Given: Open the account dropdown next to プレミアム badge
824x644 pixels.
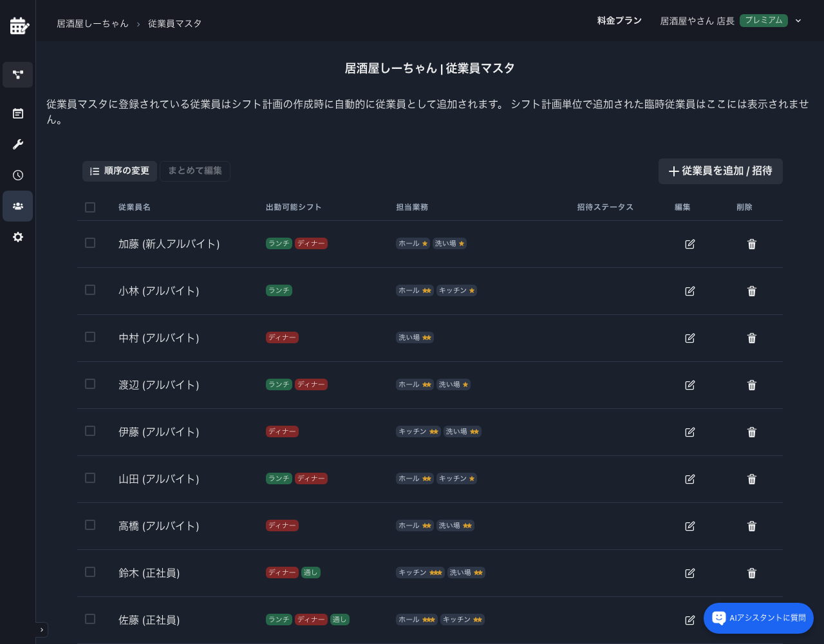Looking at the screenshot, I should (798, 21).
